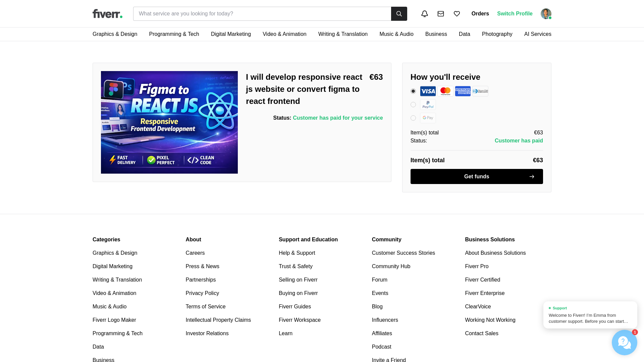Click the American Express logo
This screenshot has width=644, height=362.
click(463, 91)
